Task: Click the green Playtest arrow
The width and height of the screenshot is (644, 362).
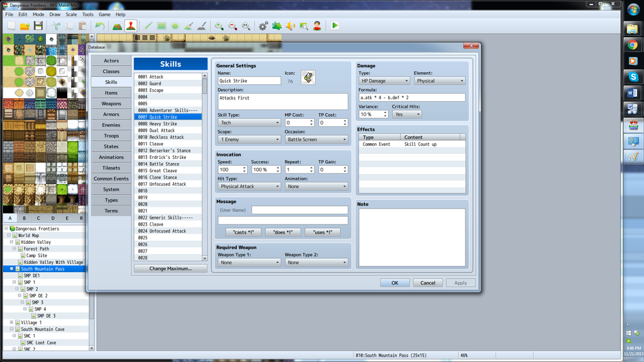Action: pos(335,26)
